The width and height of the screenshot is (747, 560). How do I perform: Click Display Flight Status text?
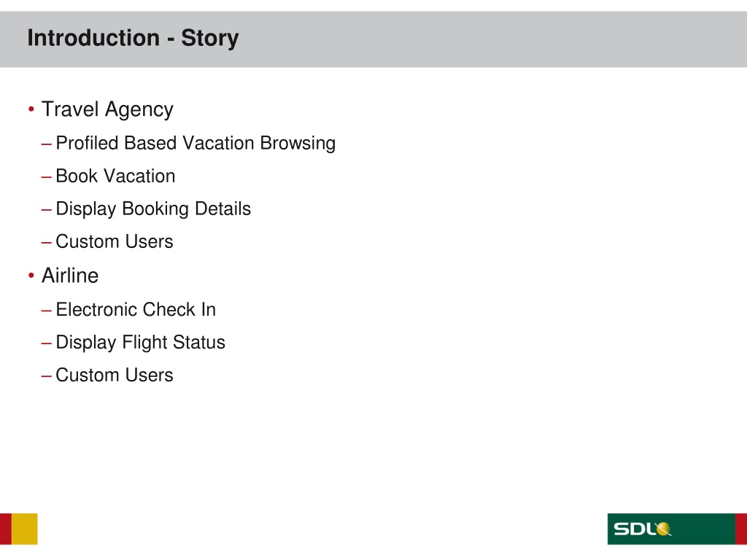[x=140, y=343]
